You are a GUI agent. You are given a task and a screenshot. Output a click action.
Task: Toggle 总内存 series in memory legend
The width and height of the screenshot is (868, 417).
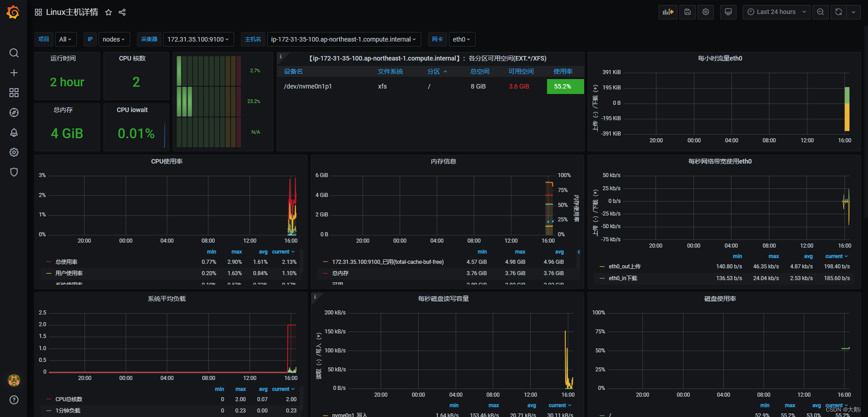[x=340, y=273]
